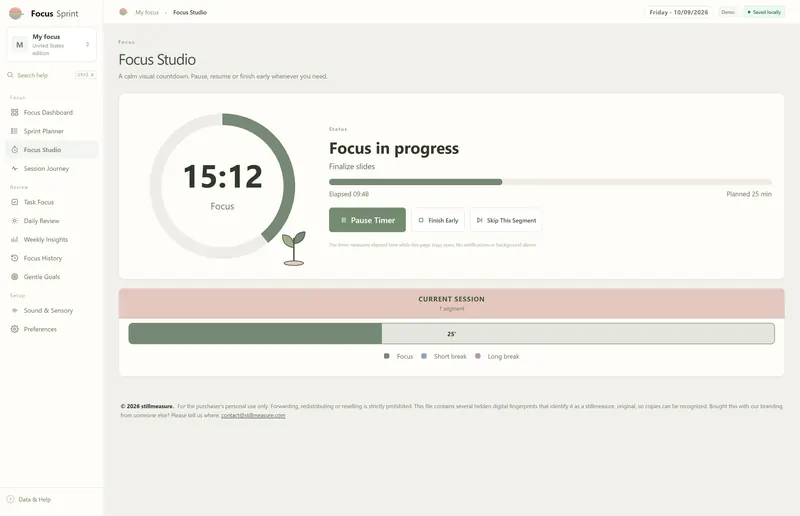The height and width of the screenshot is (516, 800).
Task: Open Session Journey pulse icon
Action: pyautogui.click(x=14, y=168)
